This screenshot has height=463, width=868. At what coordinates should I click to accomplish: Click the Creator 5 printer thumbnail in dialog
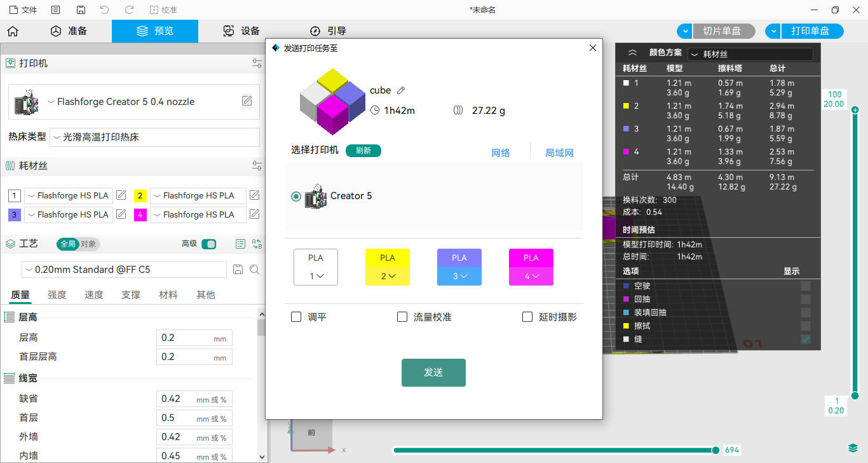(316, 196)
